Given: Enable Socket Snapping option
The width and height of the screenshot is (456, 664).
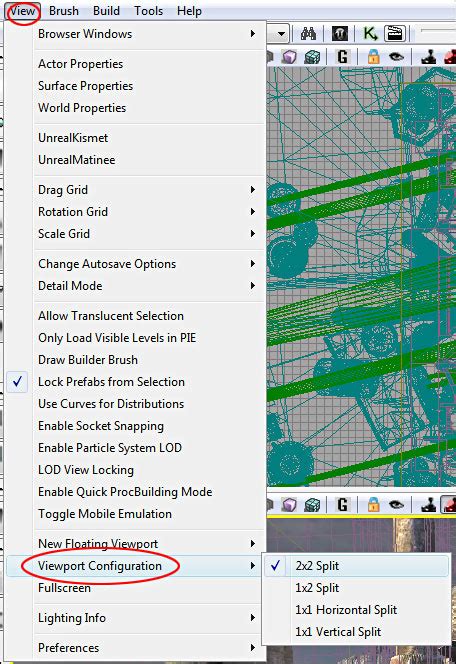Looking at the screenshot, I should click(135, 426).
